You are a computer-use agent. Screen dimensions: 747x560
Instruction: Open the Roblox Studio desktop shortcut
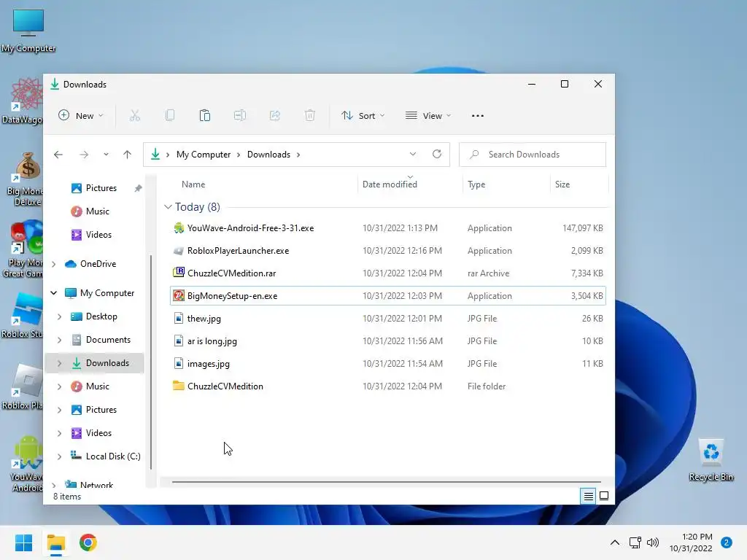pos(22,316)
